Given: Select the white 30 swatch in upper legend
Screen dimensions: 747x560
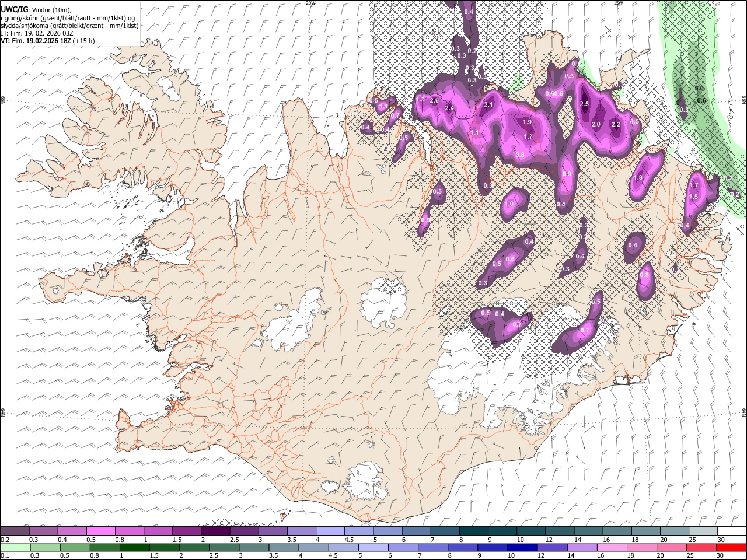Looking at the screenshot, I should point(731,531).
